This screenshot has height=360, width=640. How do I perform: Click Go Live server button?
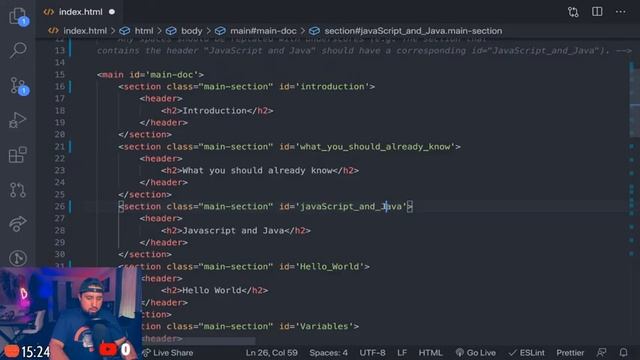(476, 353)
